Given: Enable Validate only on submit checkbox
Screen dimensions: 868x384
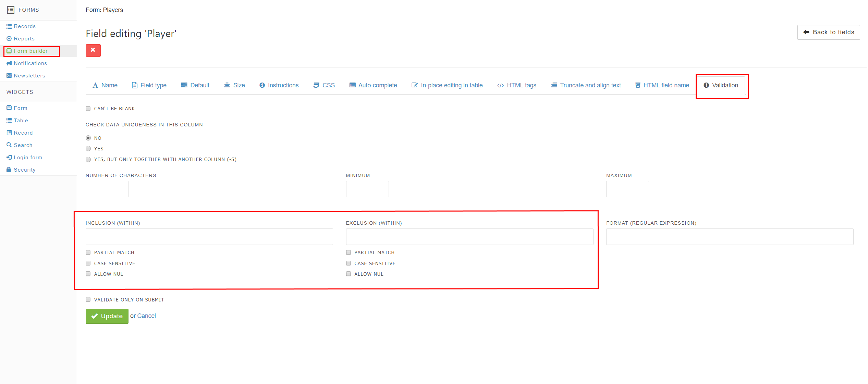Looking at the screenshot, I should [x=88, y=299].
